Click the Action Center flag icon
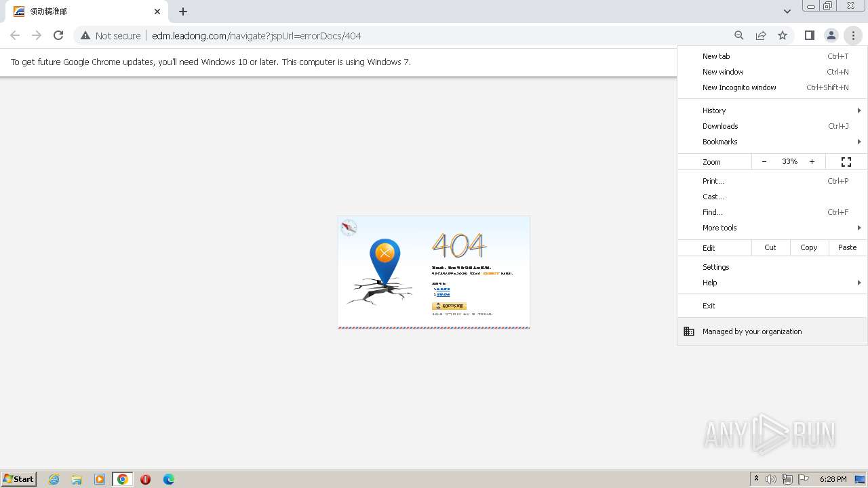Image resolution: width=868 pixels, height=488 pixels. 804,479
